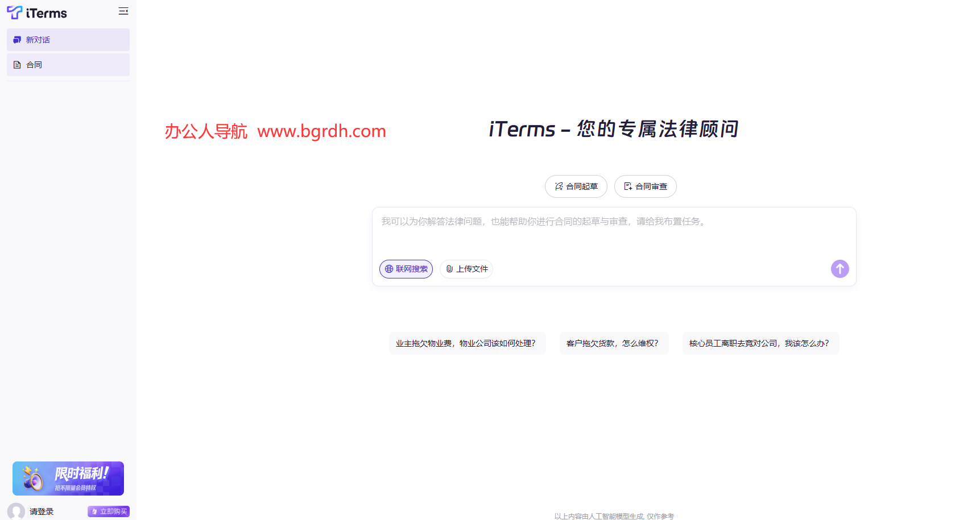Viewport: 980px width, 520px height.
Task: Select the globe icon on 联网搜索
Action: pyautogui.click(x=389, y=269)
